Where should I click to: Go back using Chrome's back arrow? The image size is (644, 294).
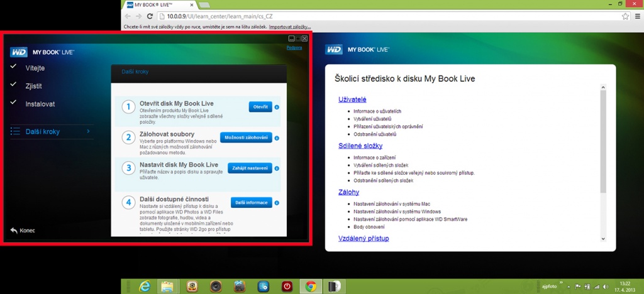pyautogui.click(x=128, y=16)
